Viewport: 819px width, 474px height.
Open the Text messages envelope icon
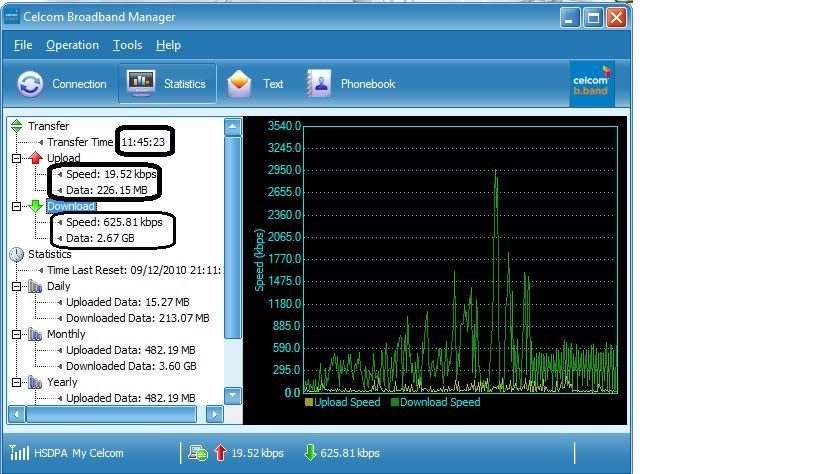pos(239,84)
